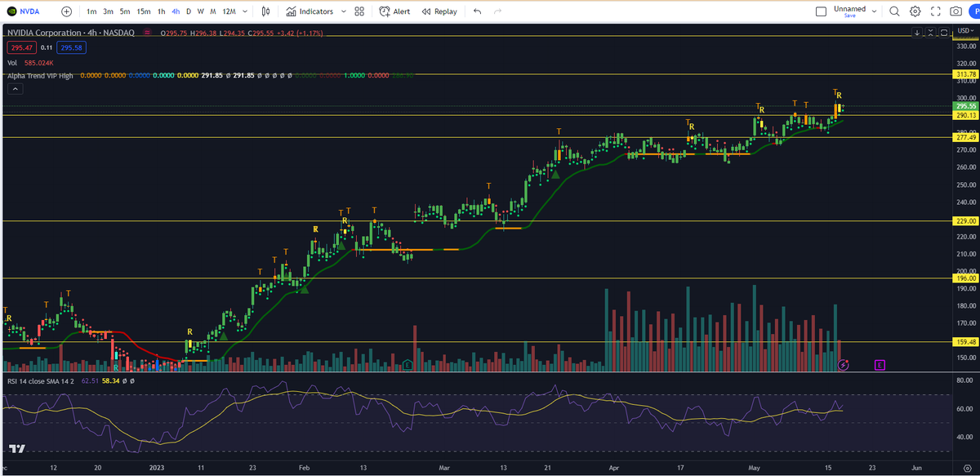Click the maximize pane button
This screenshot has height=476, width=980.
pyautogui.click(x=944, y=33)
